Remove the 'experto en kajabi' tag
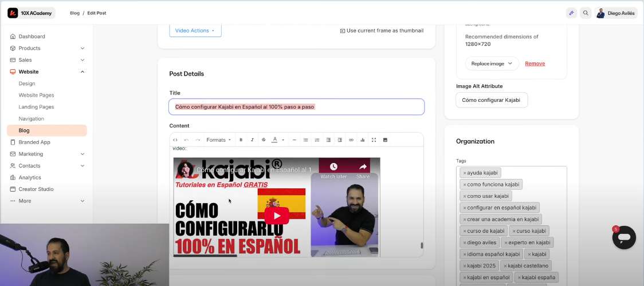 tap(506, 243)
